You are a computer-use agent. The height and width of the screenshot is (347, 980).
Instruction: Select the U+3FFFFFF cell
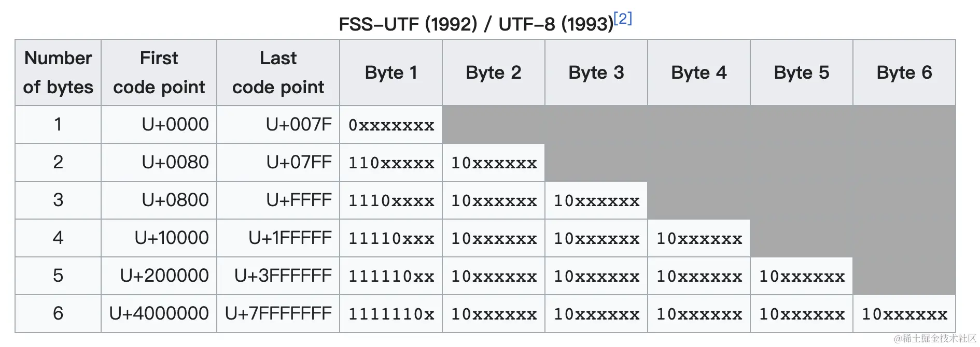pos(283,276)
